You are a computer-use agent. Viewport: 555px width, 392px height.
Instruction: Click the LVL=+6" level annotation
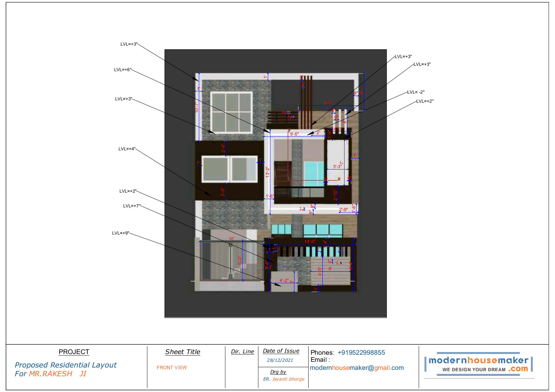click(123, 70)
